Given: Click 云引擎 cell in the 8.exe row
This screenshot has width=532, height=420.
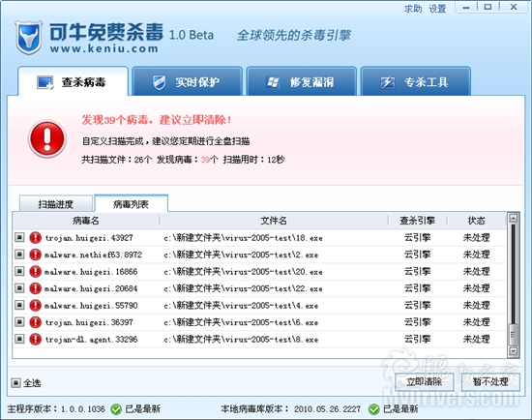Looking at the screenshot, I should pyautogui.click(x=417, y=339).
